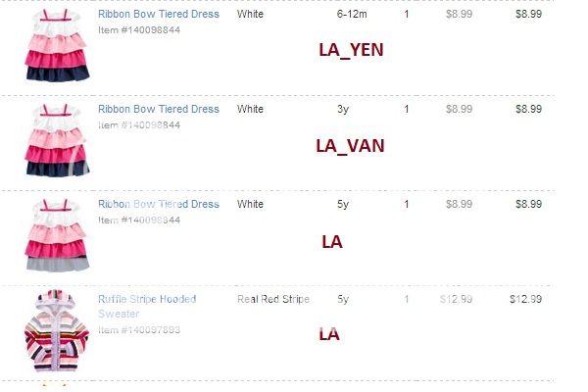
Task: Click the grey $8.99 unit price in the LA_VAN row
Action: [459, 109]
